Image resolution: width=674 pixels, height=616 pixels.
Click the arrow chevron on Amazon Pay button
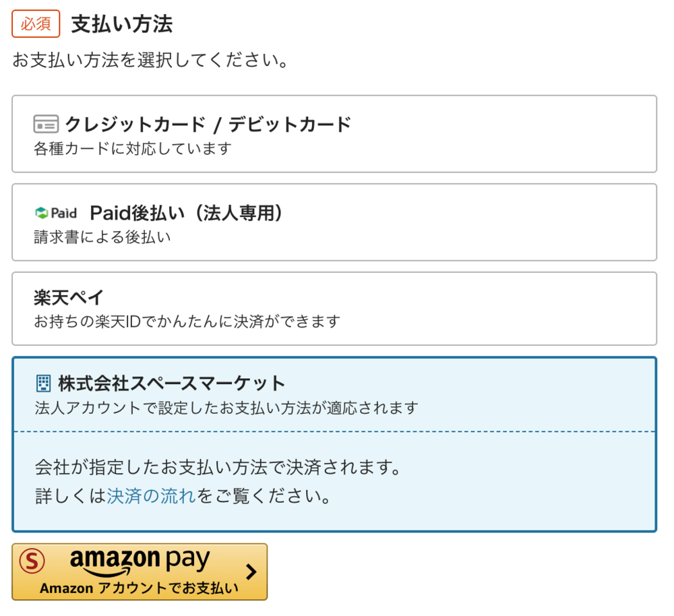pos(251,572)
